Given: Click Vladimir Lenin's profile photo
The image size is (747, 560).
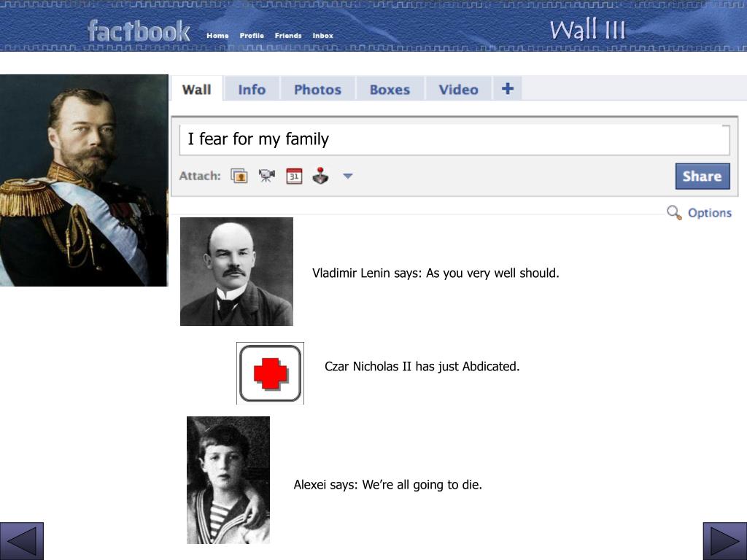Looking at the screenshot, I should (237, 271).
